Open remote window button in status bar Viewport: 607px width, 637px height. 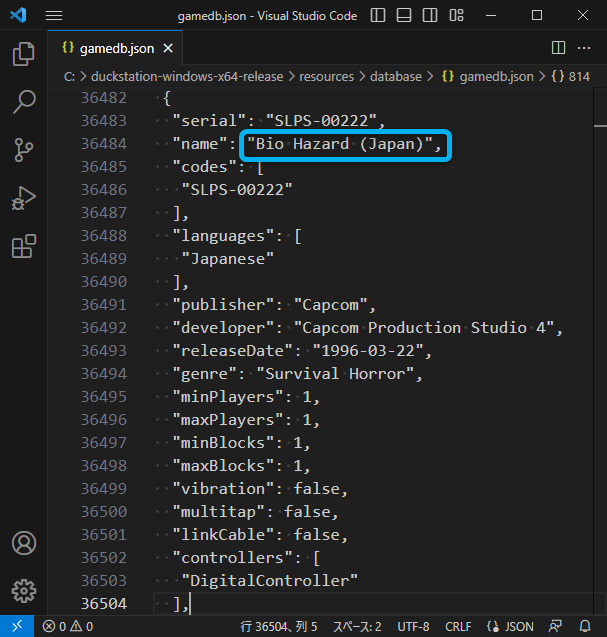(17, 626)
